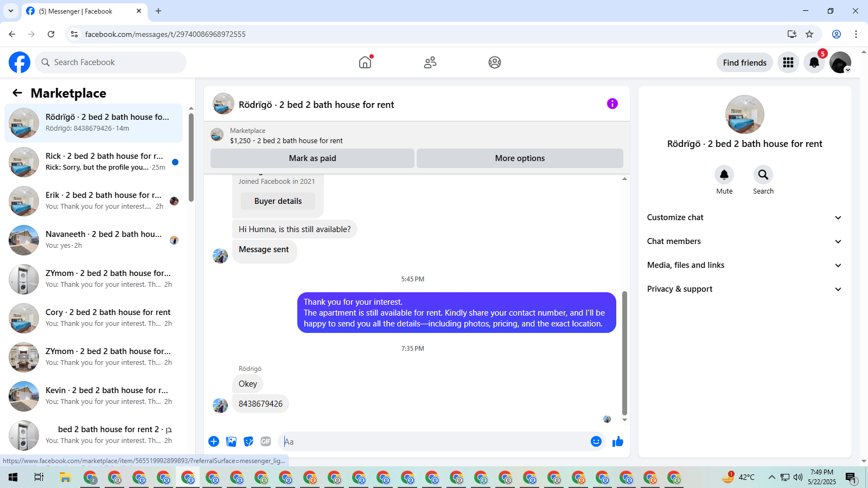868x488 pixels.
Task: Send a thumbs-up like
Action: [x=618, y=441]
